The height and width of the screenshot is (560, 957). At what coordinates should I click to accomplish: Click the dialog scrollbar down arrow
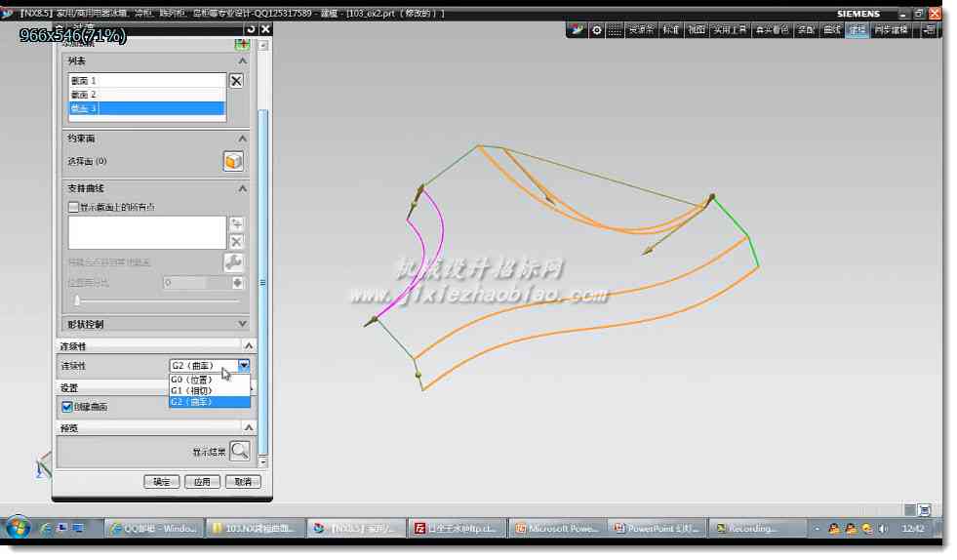click(x=263, y=461)
